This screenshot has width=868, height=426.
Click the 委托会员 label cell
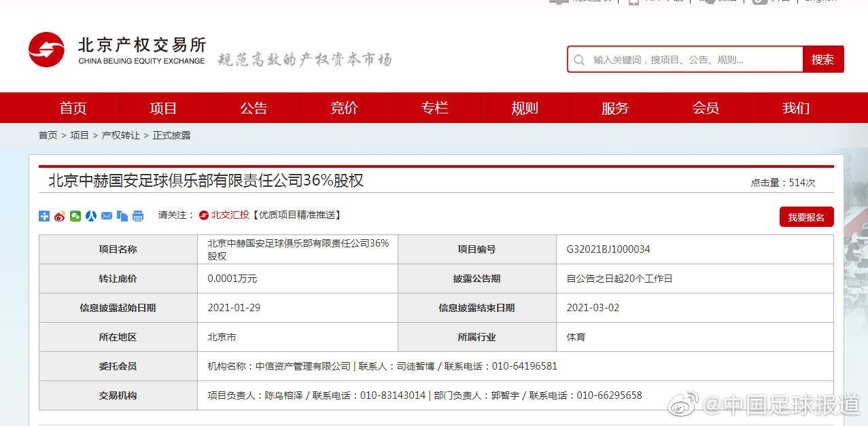118,366
